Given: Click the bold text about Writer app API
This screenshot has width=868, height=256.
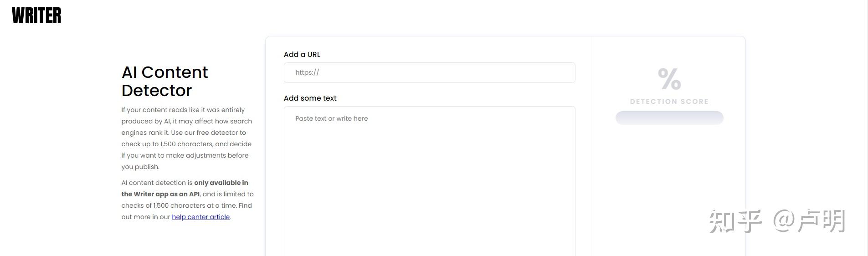Looking at the screenshot, I should pyautogui.click(x=185, y=188).
